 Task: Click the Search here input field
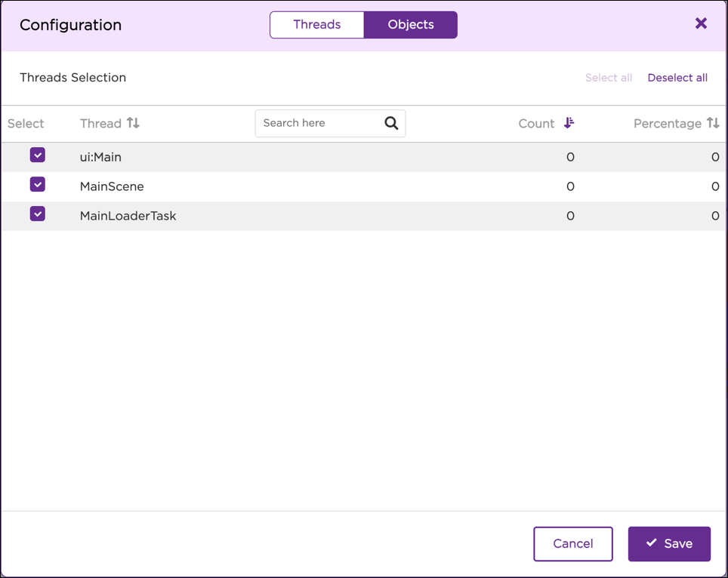(317, 123)
